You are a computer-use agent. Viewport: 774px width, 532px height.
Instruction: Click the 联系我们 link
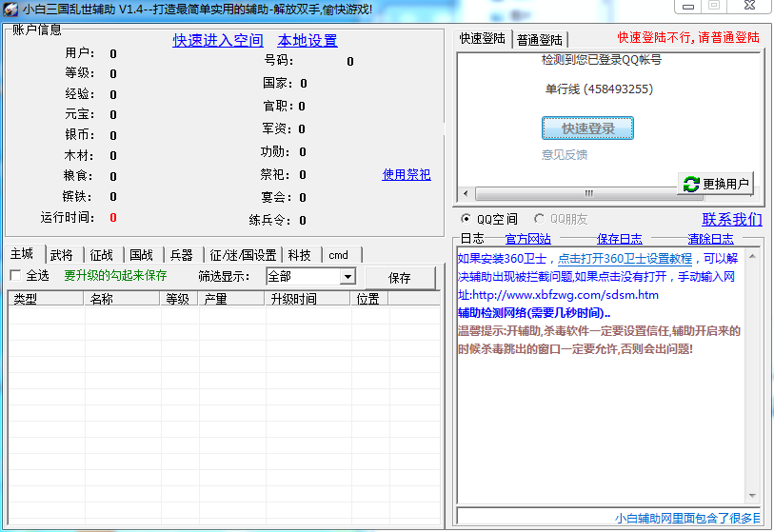point(731,220)
